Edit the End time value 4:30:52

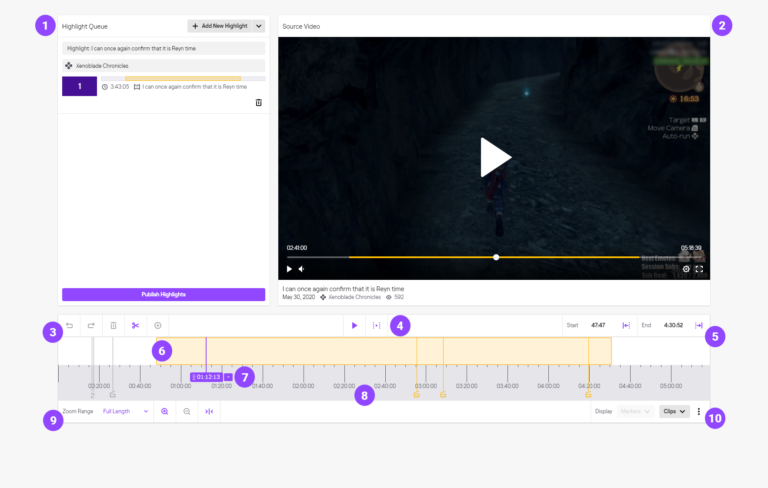pos(673,325)
